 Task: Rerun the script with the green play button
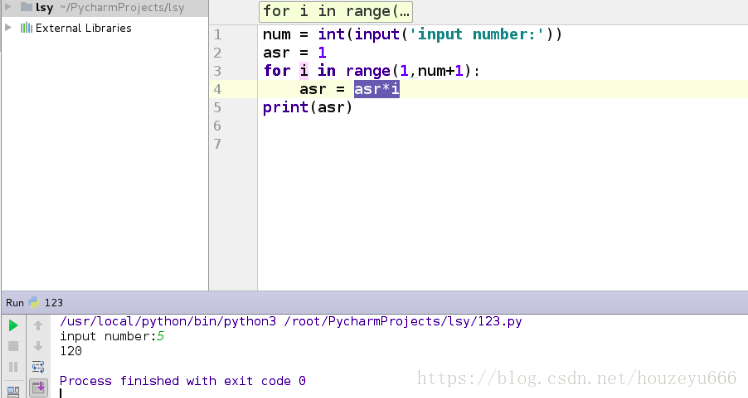click(x=13, y=325)
